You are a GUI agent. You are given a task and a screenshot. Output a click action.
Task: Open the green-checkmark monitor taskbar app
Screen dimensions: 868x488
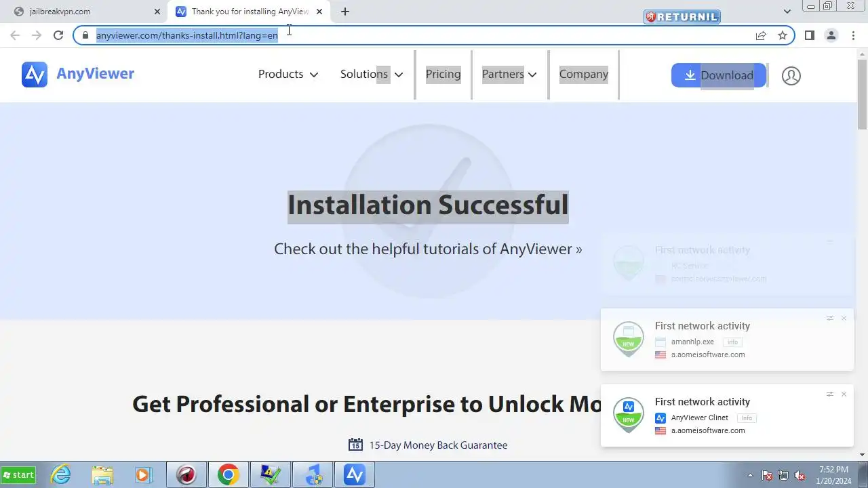coord(271,475)
